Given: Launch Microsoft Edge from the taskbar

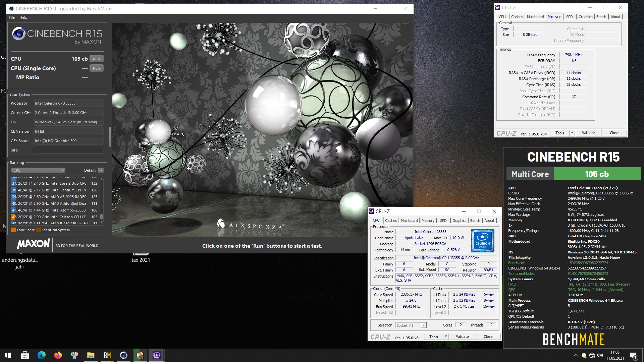Looking at the screenshot, I should [42, 355].
